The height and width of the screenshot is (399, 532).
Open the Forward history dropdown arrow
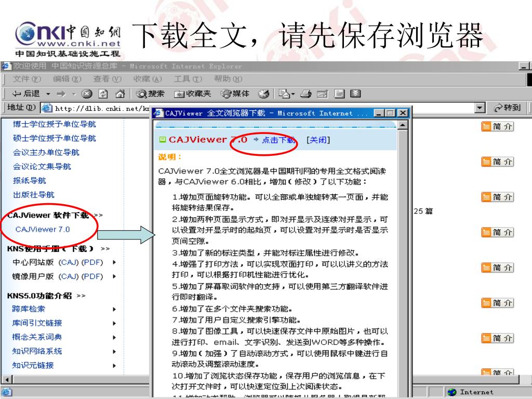74,94
